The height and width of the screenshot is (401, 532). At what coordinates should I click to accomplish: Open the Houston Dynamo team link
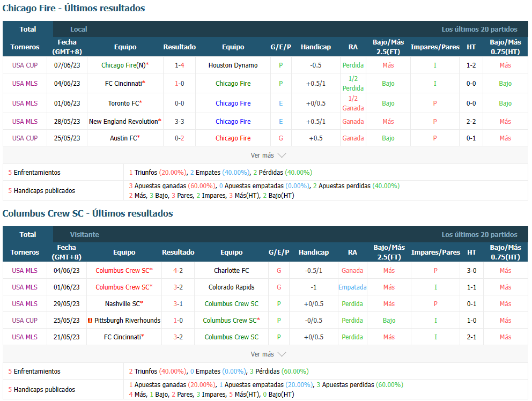[233, 65]
